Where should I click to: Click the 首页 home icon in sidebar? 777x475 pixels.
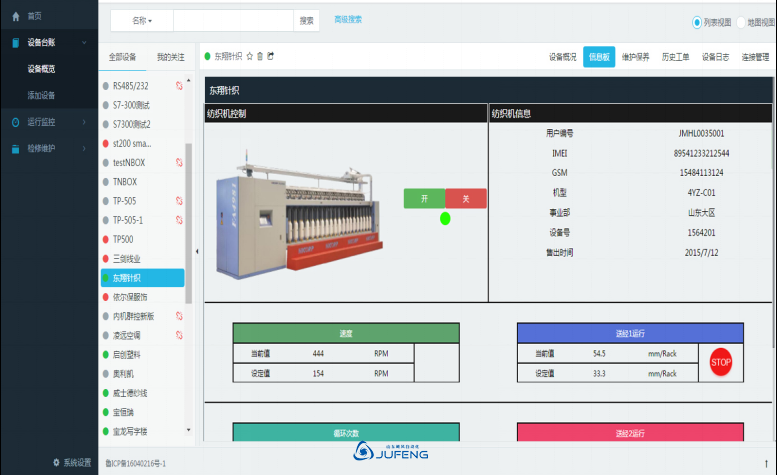(x=15, y=17)
